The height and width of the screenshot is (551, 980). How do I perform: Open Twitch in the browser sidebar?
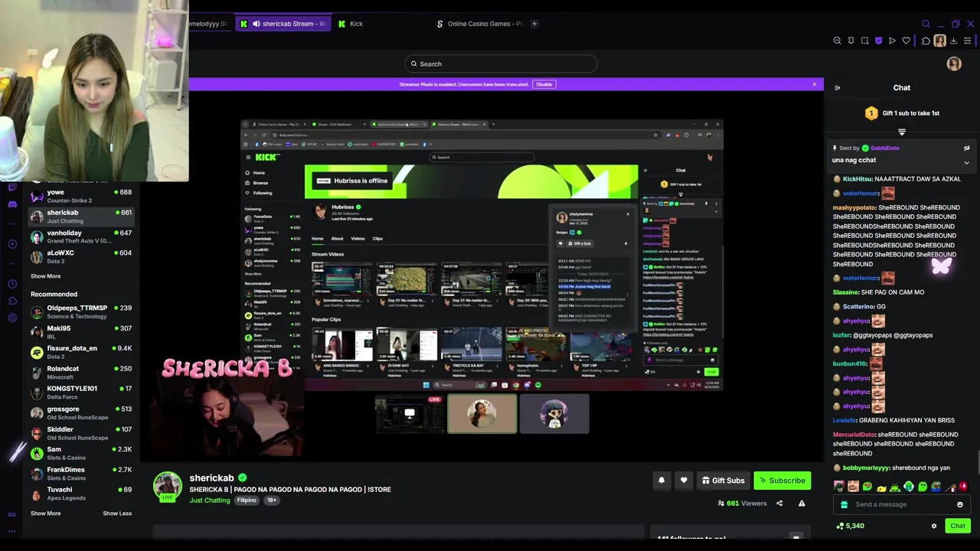tap(12, 187)
